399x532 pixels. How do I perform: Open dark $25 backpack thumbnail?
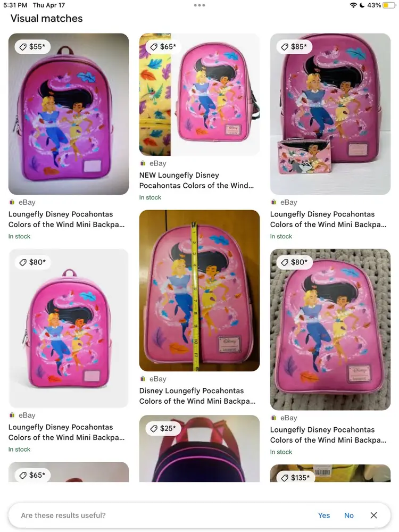point(199,448)
